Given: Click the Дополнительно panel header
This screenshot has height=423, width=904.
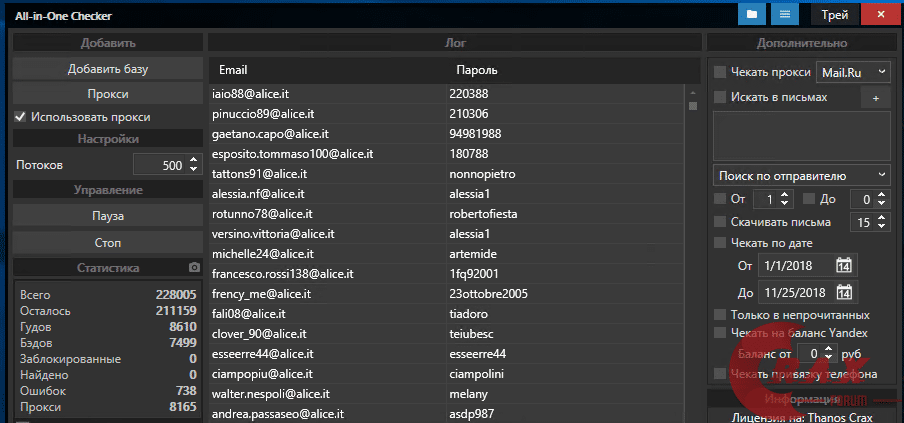Looking at the screenshot, I should pyautogui.click(x=802, y=43).
